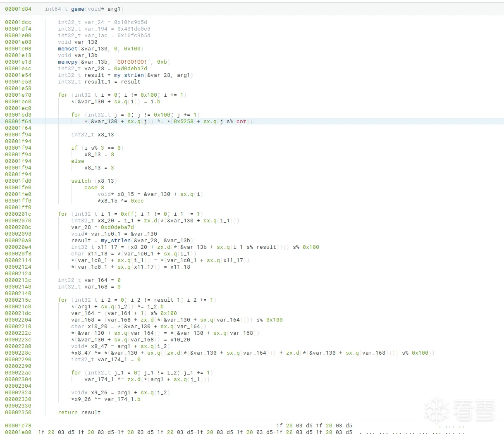Image resolution: width=504 pixels, height=434 pixels.
Task: Open my_strlen on line 00001e54
Action: tap(129, 75)
